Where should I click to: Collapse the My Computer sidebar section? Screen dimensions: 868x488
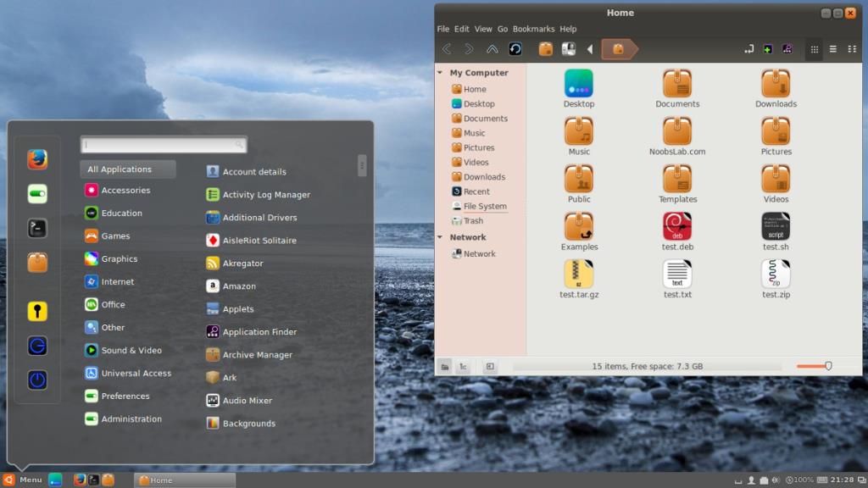(x=440, y=73)
